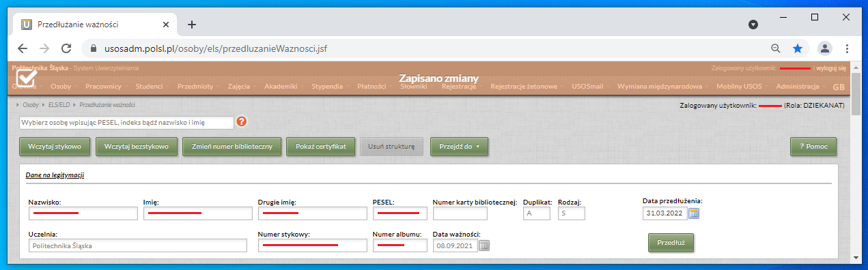
Task: Click the Uczelnia field
Action: click(138, 245)
